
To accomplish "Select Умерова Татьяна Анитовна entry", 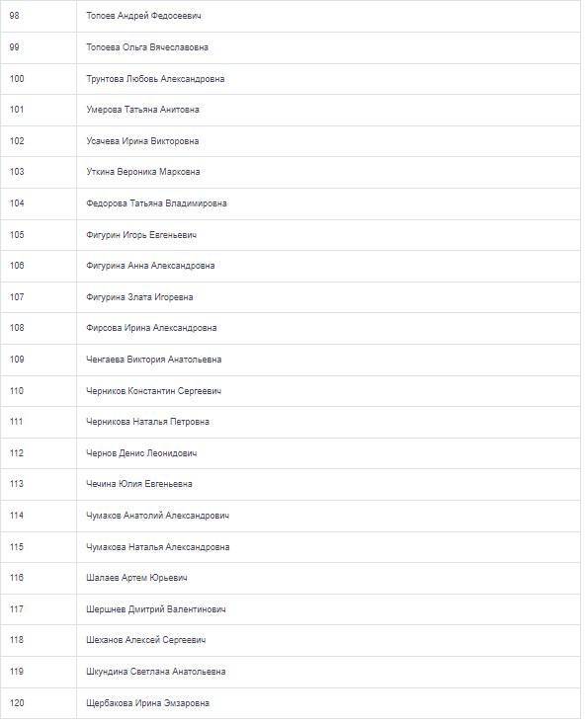I will pyautogui.click(x=142, y=110).
